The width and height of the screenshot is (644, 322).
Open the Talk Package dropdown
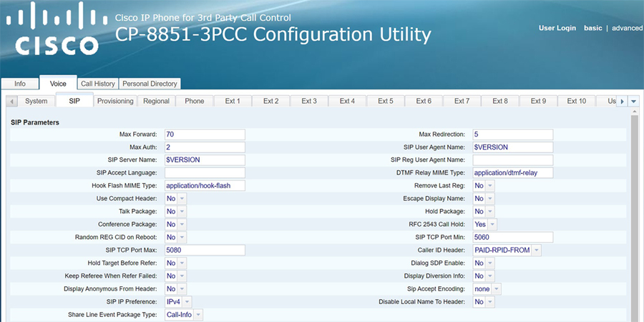tap(175, 211)
